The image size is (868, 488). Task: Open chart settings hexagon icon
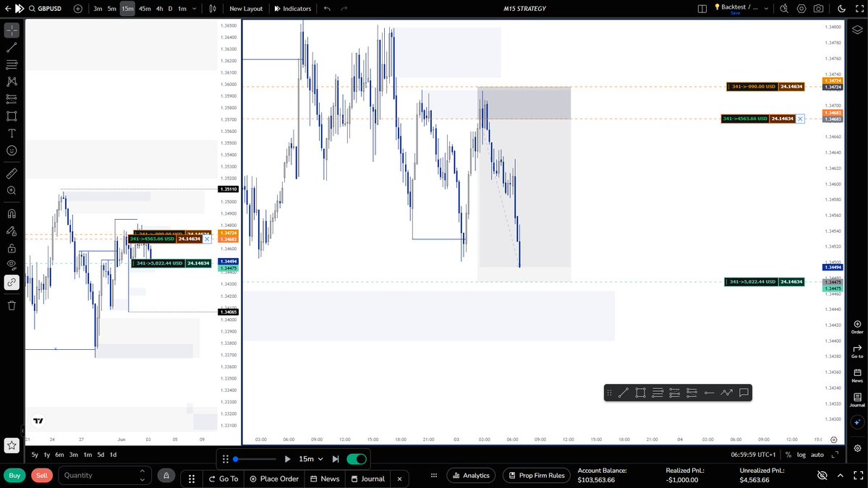pos(801,9)
